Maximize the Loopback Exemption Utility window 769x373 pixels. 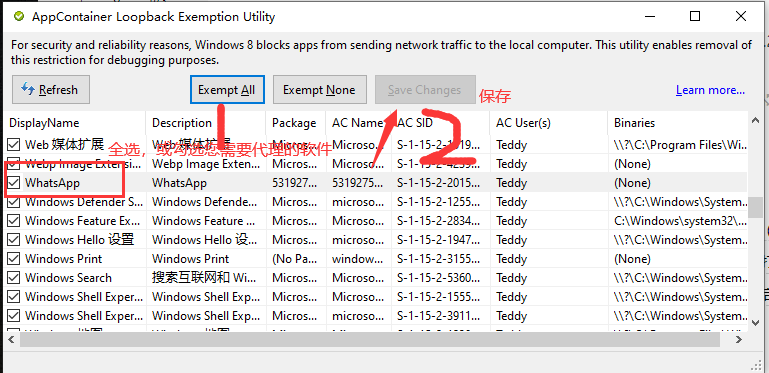tap(694, 17)
